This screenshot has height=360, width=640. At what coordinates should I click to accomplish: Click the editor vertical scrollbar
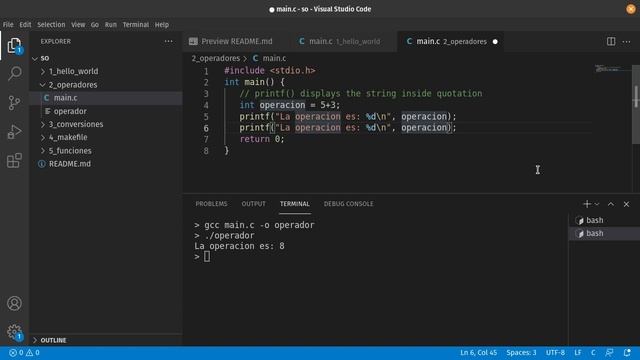tap(636, 104)
